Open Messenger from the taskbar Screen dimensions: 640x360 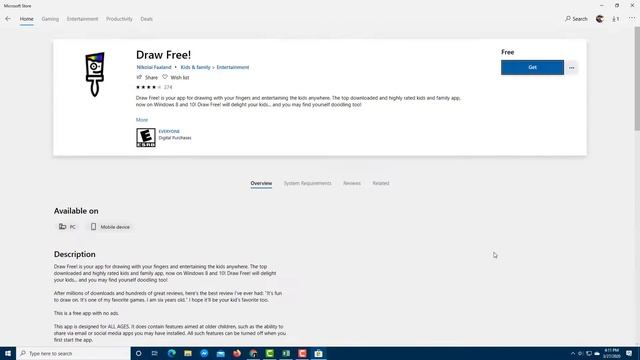tap(204, 353)
